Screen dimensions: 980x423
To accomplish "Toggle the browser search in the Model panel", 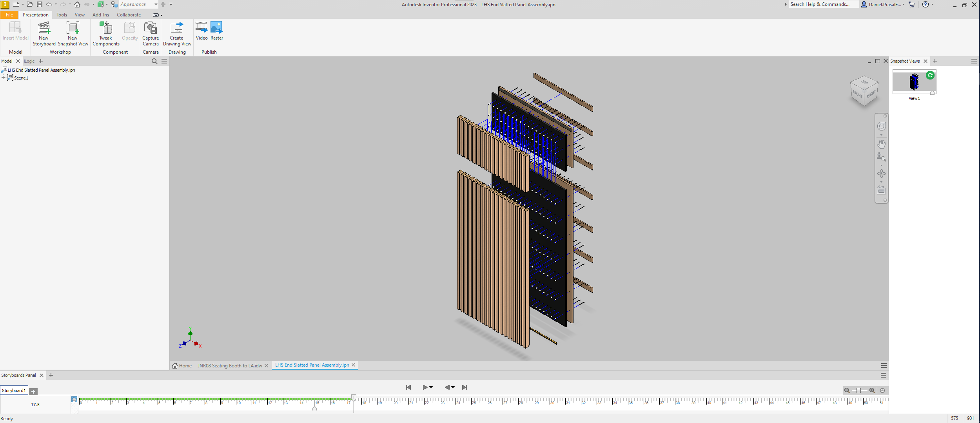I will point(154,61).
